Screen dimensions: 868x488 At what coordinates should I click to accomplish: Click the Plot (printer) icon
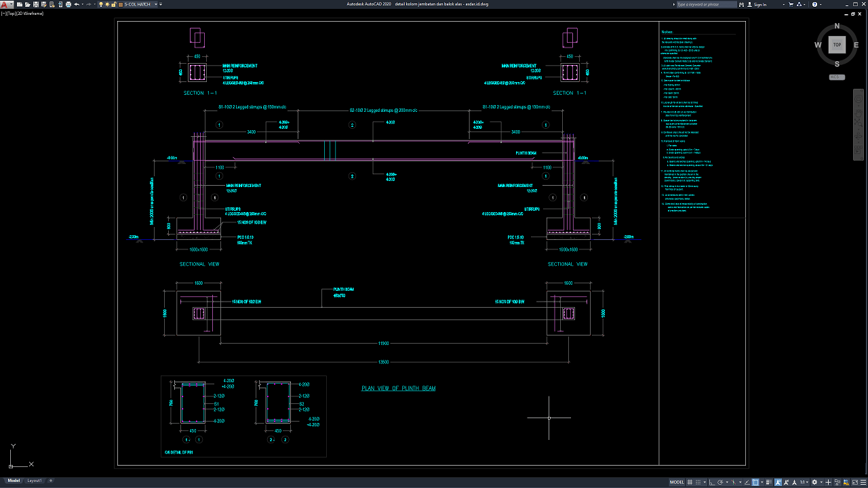[68, 4]
